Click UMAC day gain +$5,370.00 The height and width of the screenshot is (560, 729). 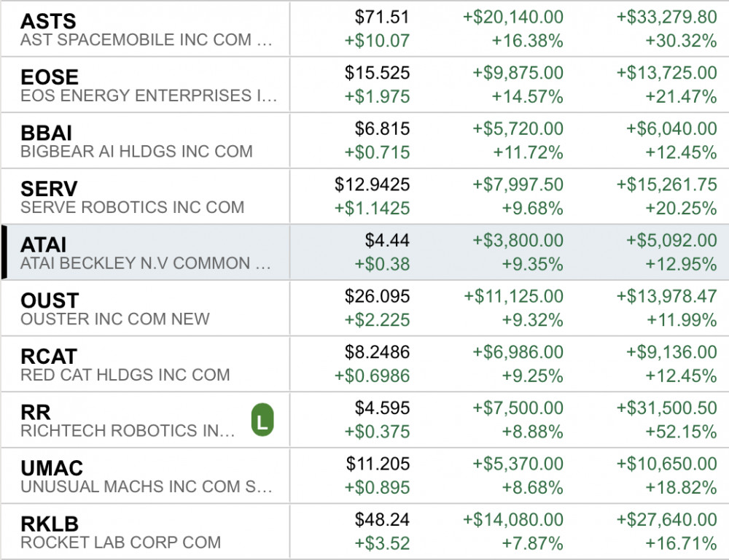[x=518, y=464]
